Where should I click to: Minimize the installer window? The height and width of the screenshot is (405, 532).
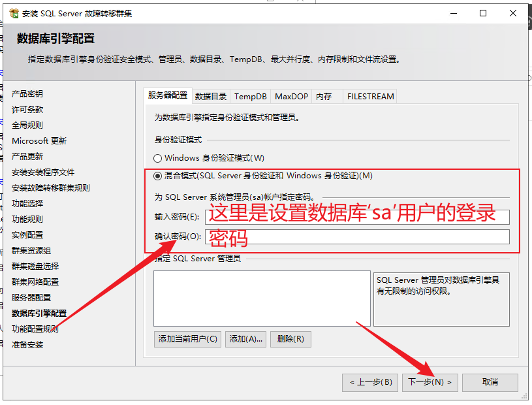click(x=454, y=13)
